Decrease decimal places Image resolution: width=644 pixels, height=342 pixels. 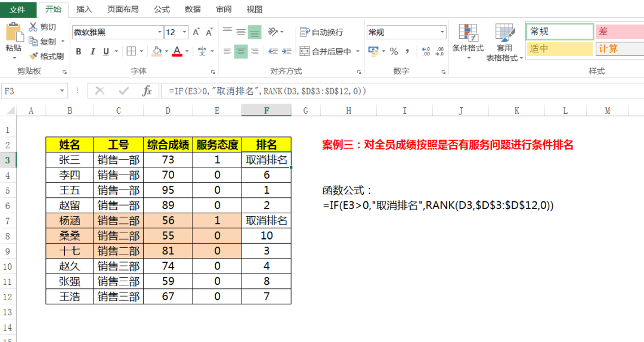click(440, 51)
